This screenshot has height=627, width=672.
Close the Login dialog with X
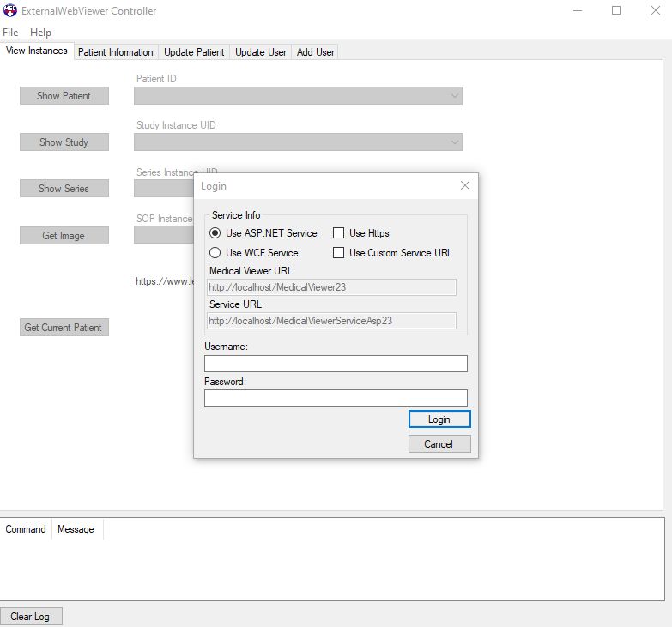pyautogui.click(x=465, y=185)
